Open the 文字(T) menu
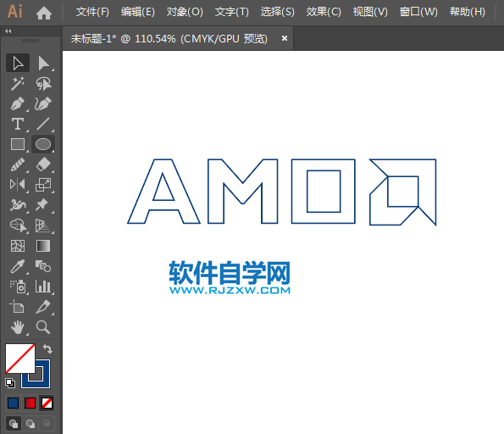 [x=232, y=12]
